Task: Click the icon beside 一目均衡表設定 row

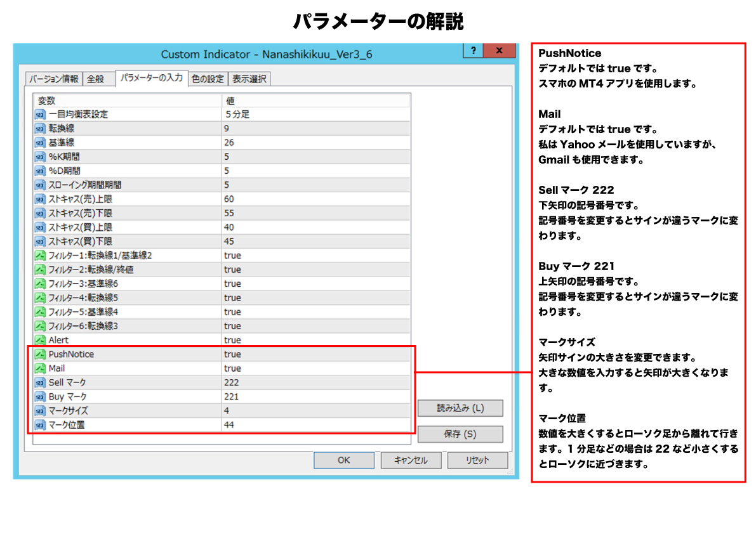Action: [40, 115]
